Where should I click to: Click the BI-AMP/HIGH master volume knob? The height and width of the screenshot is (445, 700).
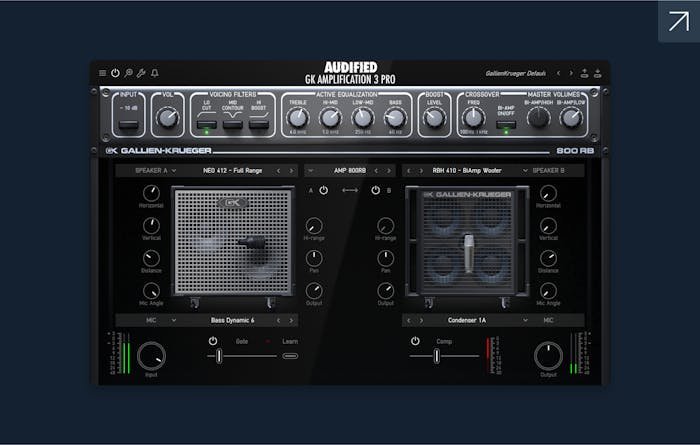coord(538,118)
